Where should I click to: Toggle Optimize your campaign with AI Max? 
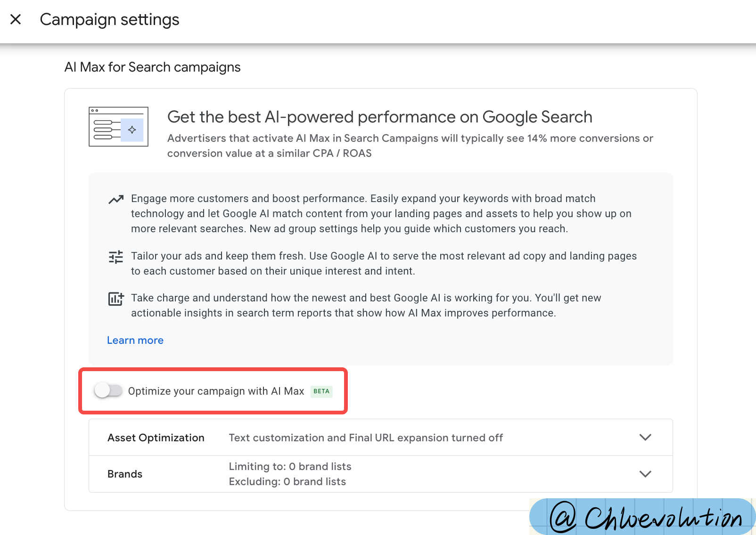click(108, 391)
